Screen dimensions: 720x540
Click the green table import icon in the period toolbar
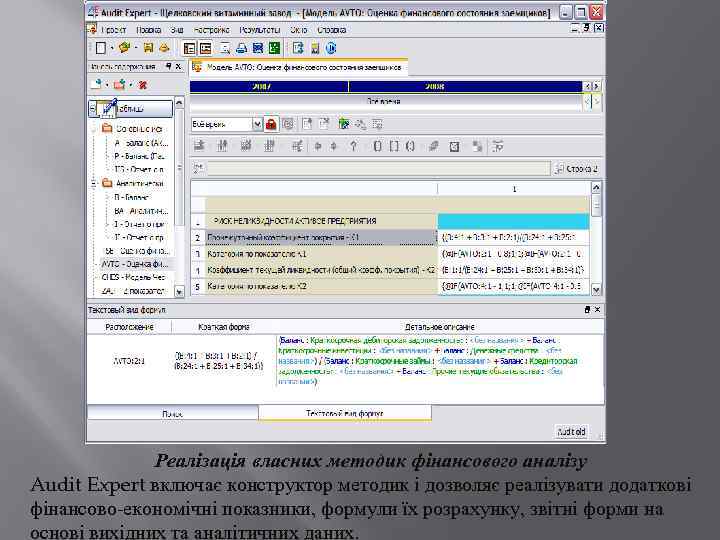(343, 124)
